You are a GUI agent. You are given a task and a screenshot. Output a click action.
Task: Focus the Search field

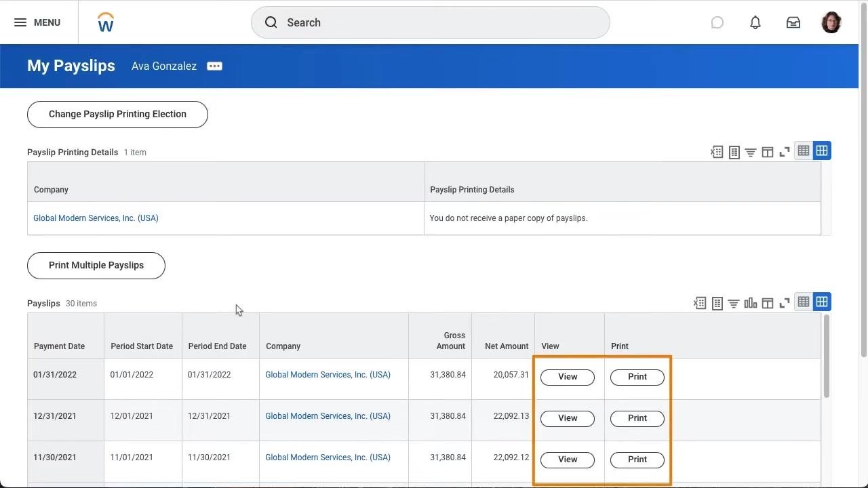click(x=430, y=22)
